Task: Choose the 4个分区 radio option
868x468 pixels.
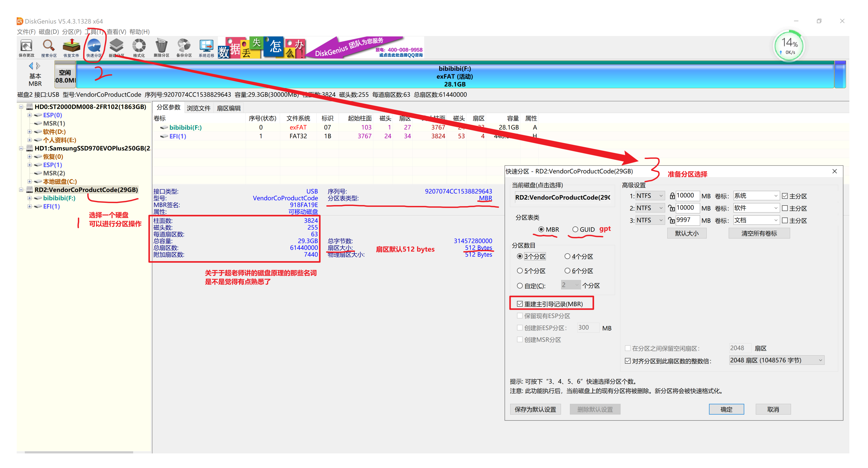Action: (x=568, y=256)
